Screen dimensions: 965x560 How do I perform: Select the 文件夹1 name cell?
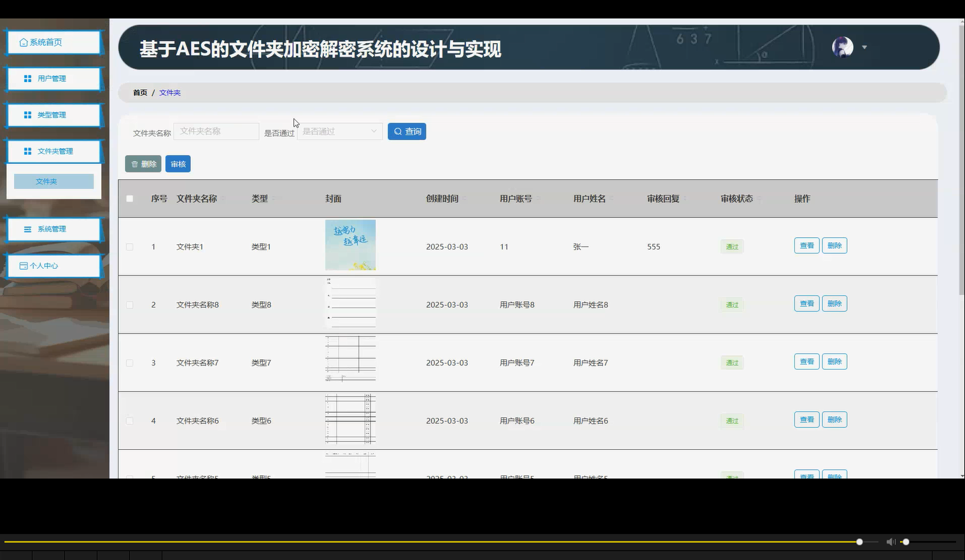click(190, 247)
